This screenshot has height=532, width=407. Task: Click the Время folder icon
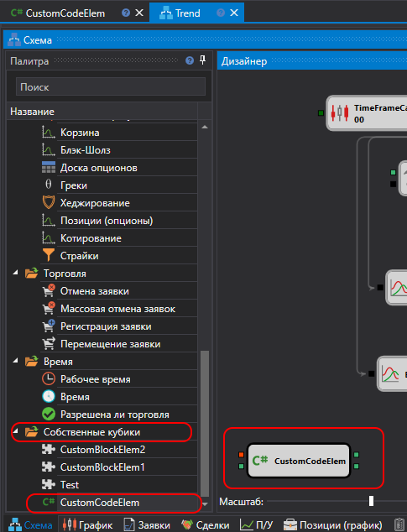pos(32,362)
